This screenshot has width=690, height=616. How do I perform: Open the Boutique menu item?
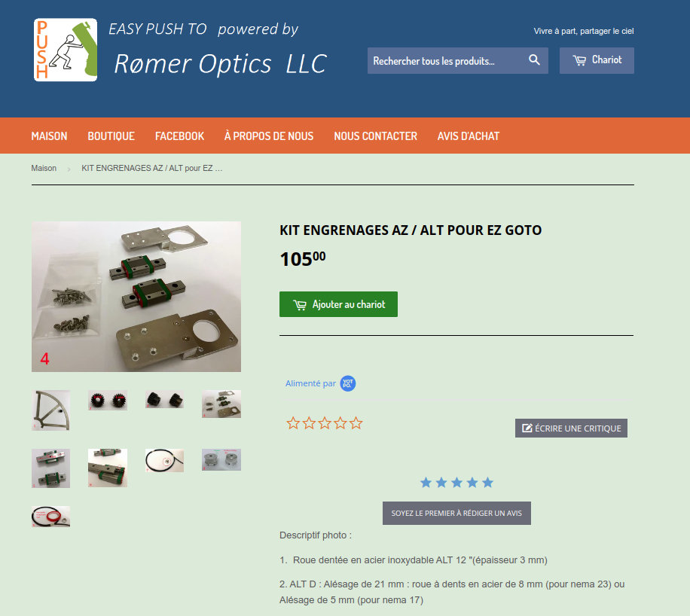pyautogui.click(x=111, y=136)
